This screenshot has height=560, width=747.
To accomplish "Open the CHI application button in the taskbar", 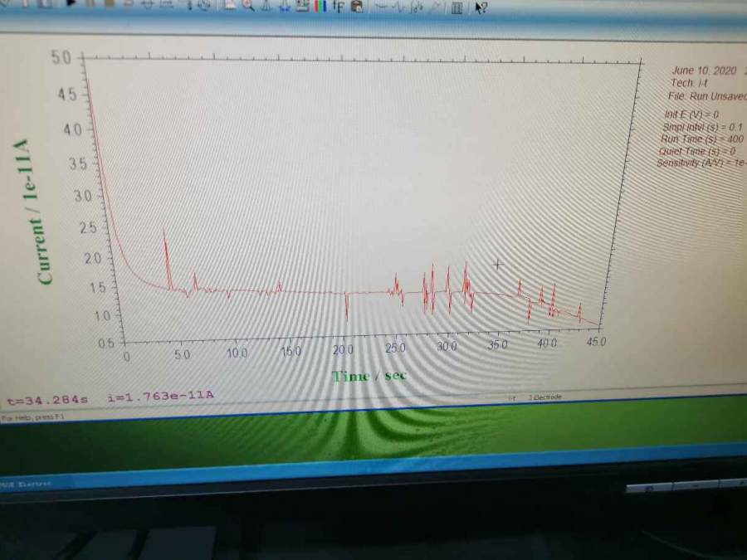I will (27, 484).
